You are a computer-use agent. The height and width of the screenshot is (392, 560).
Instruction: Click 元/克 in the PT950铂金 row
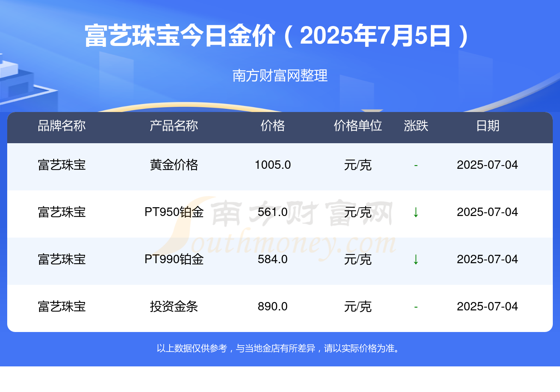(x=358, y=212)
